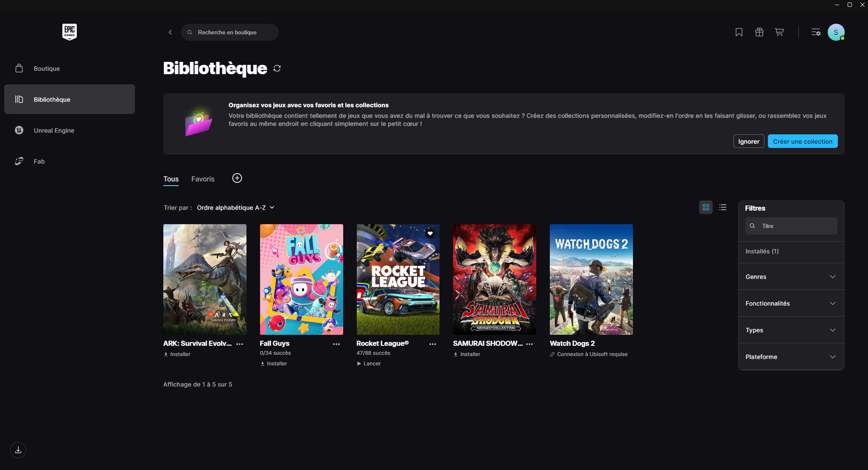
Task: Open the shopping cart
Action: click(x=779, y=32)
